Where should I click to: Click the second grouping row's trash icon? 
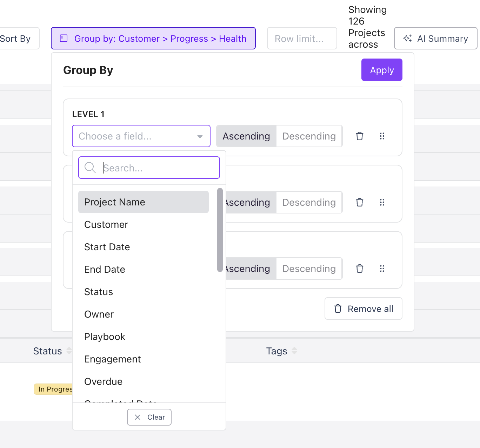coord(359,202)
